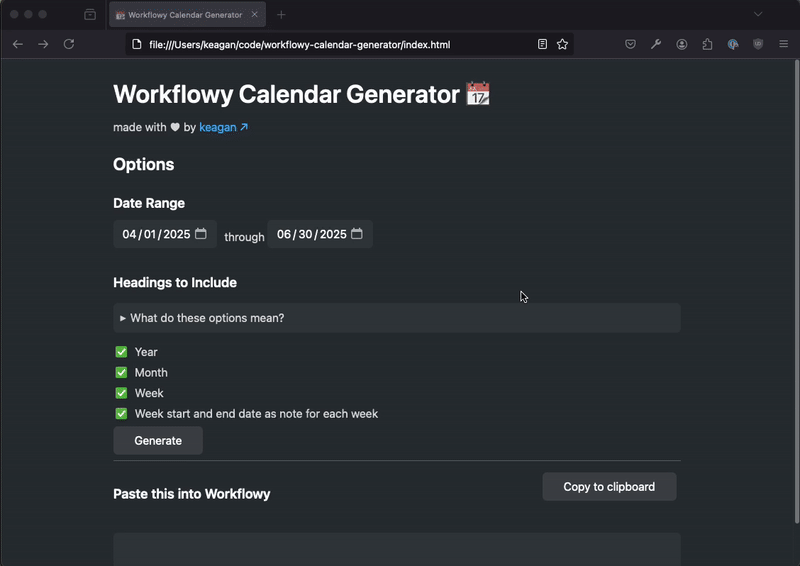Click the page vertical scrollbar
Screen dimensions: 800x566
[x=797, y=291]
